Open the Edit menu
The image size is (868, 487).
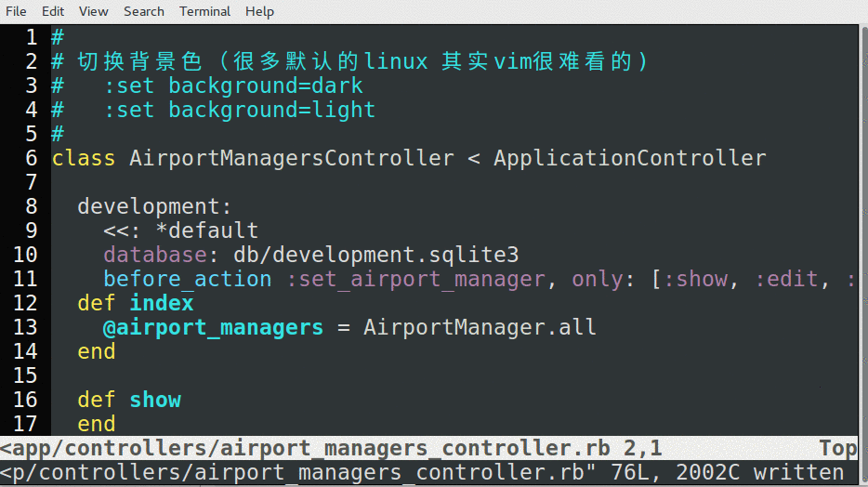point(53,11)
